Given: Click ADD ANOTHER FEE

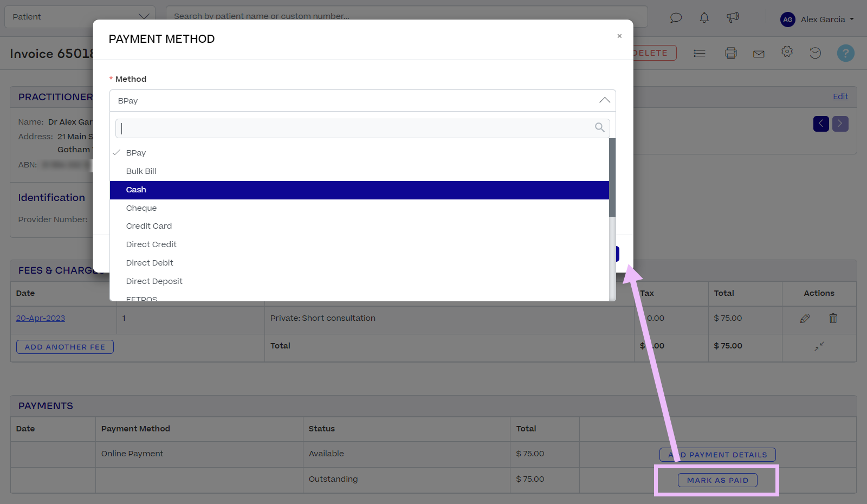Looking at the screenshot, I should [64, 346].
